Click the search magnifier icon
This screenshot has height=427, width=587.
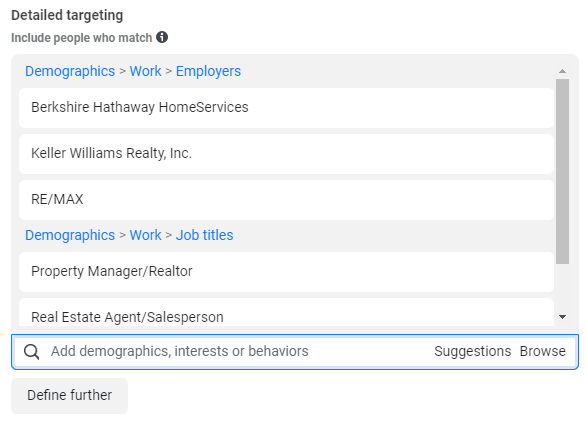pyautogui.click(x=31, y=352)
